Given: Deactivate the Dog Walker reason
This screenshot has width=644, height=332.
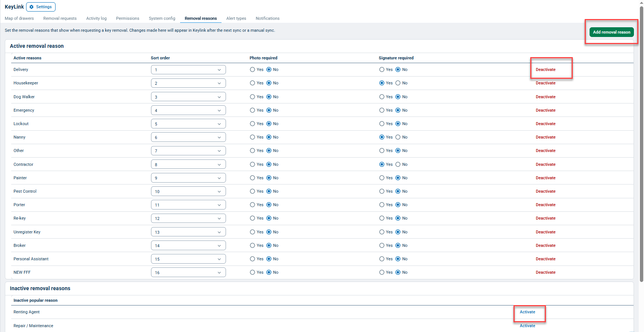Looking at the screenshot, I should click(546, 97).
